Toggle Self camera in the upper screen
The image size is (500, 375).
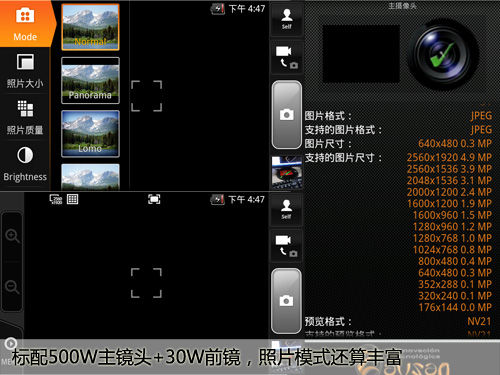pos(287,19)
